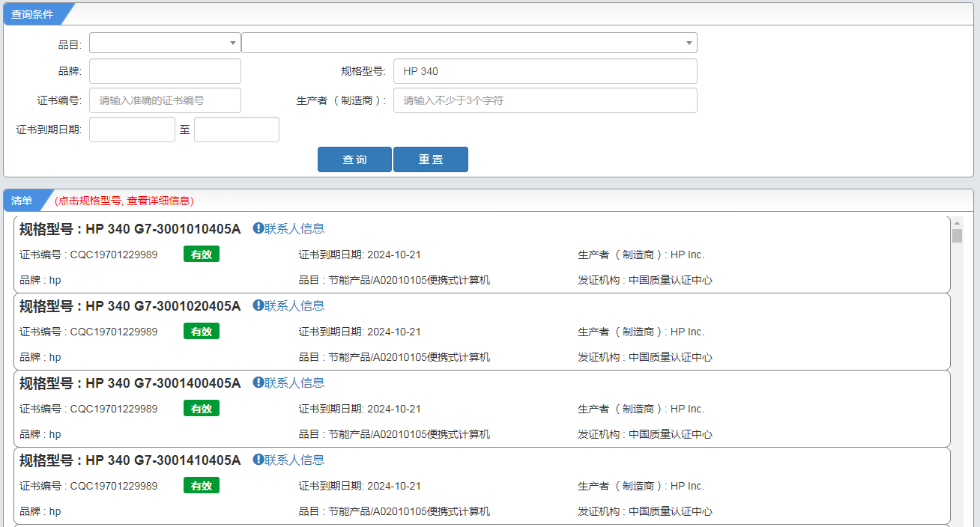Click 有效 badge on G7-3001400405A card
Screen dimensions: 980x527
click(x=202, y=409)
